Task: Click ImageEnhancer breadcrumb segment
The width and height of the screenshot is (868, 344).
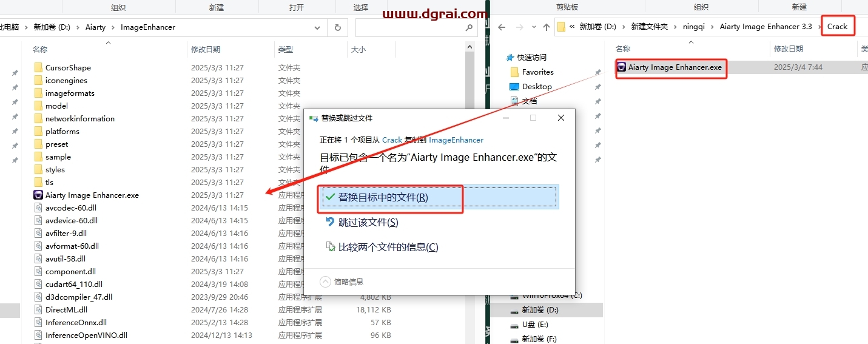Action: [x=148, y=27]
